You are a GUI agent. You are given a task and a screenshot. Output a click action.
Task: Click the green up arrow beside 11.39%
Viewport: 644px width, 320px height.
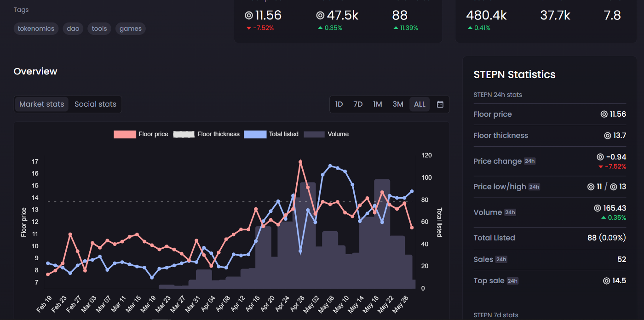point(396,28)
